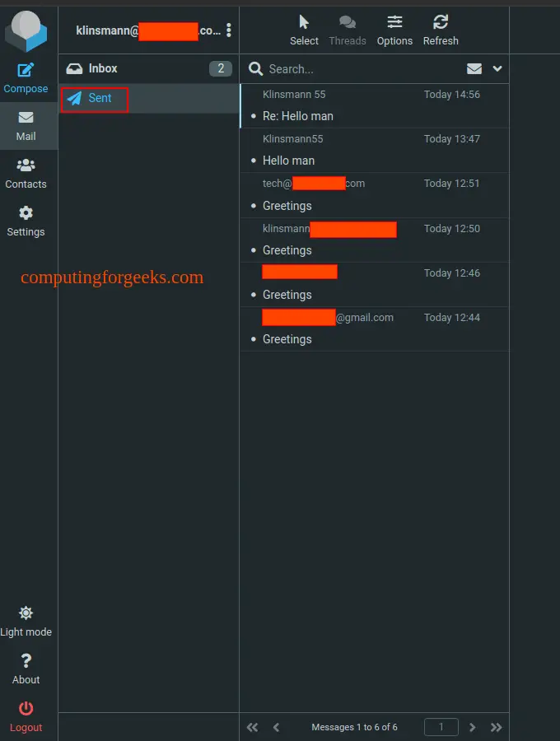Click the 'Today 14:56' timestamp
Viewport: 560px width, 741px height.
point(452,95)
